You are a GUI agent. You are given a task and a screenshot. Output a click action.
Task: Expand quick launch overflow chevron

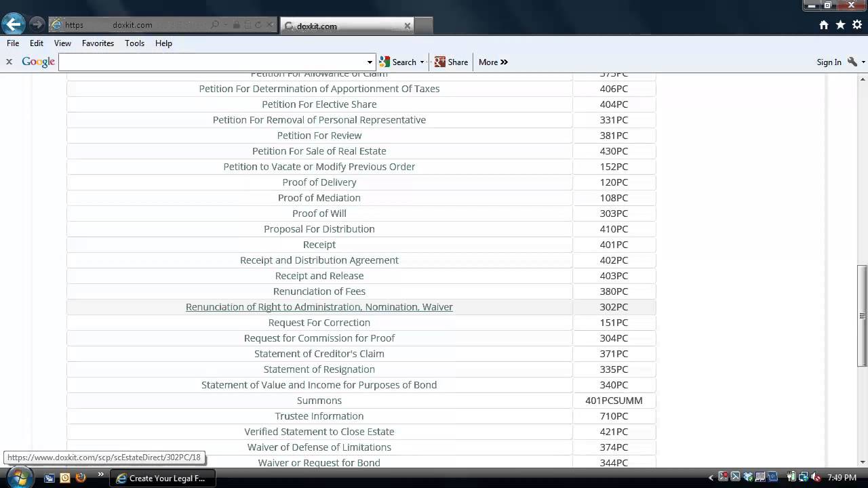coord(101,474)
